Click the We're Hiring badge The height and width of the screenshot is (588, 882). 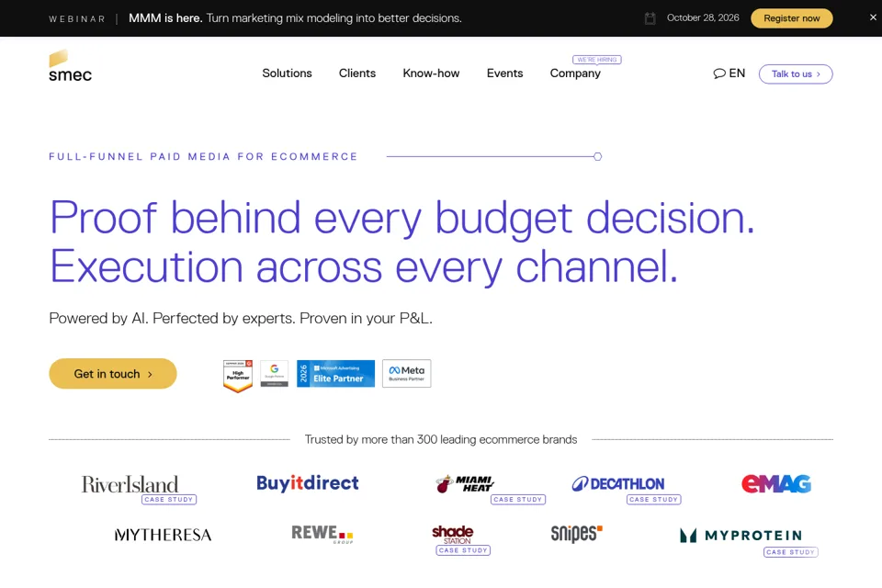coord(597,60)
